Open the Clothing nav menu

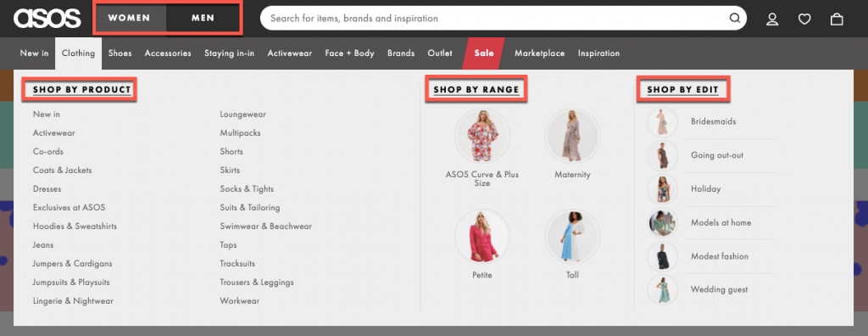78,53
